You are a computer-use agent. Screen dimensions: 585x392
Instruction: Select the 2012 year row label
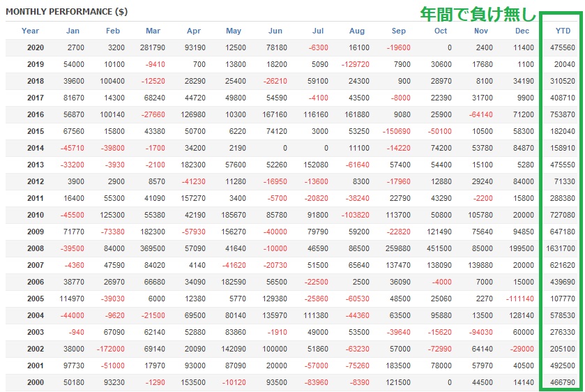(36, 181)
